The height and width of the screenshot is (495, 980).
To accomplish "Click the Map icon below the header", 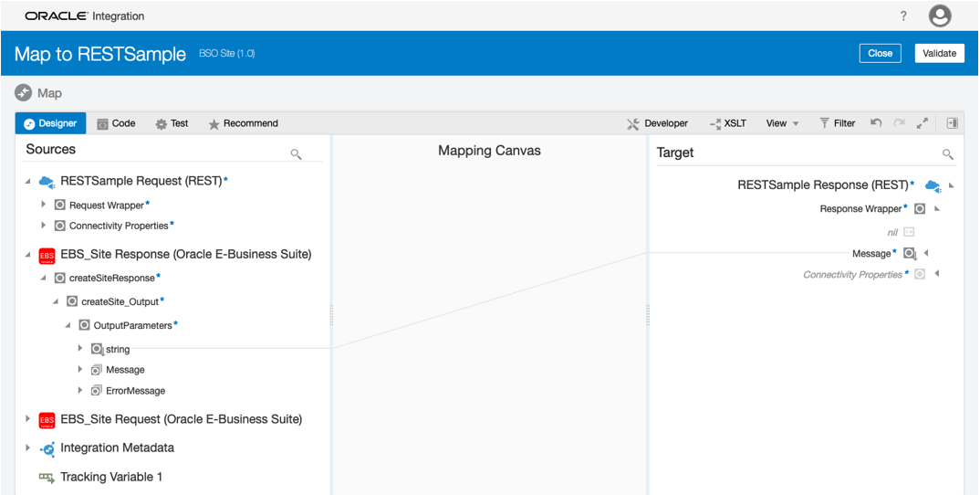I will 23,92.
